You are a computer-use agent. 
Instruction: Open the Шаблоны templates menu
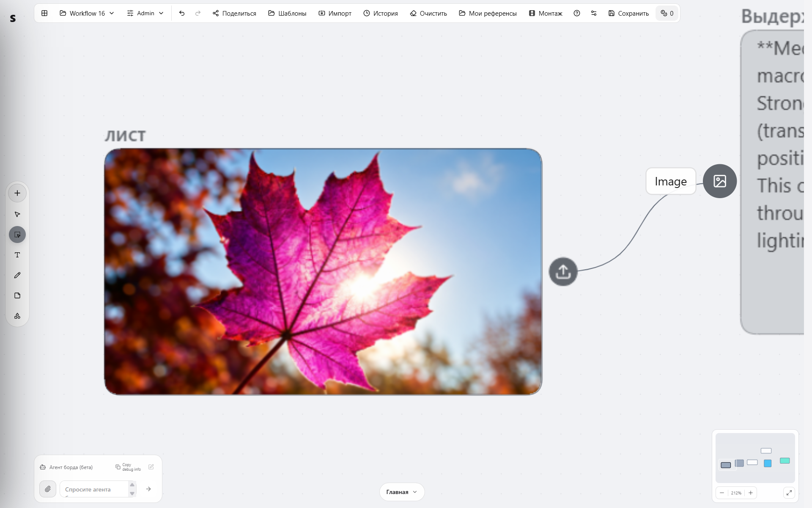coord(287,13)
